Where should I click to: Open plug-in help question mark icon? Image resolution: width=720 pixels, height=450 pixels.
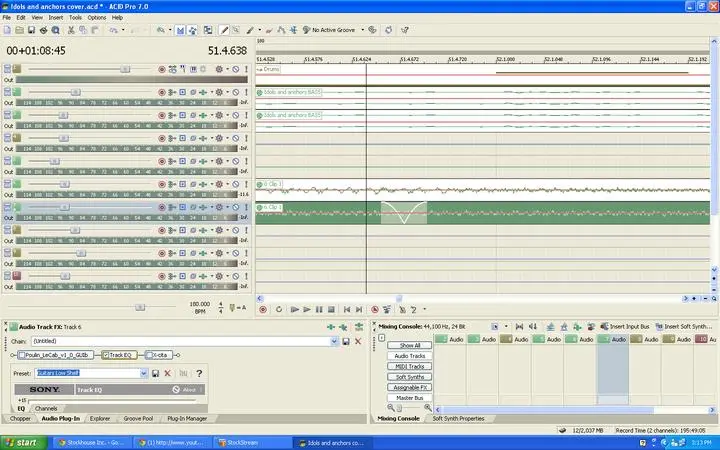[x=199, y=373]
